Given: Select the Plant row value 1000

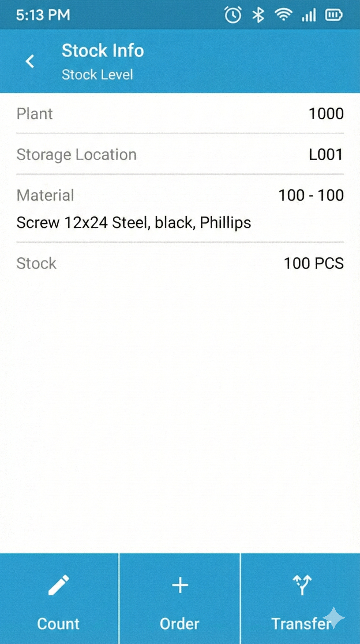Looking at the screenshot, I should click(x=326, y=114).
